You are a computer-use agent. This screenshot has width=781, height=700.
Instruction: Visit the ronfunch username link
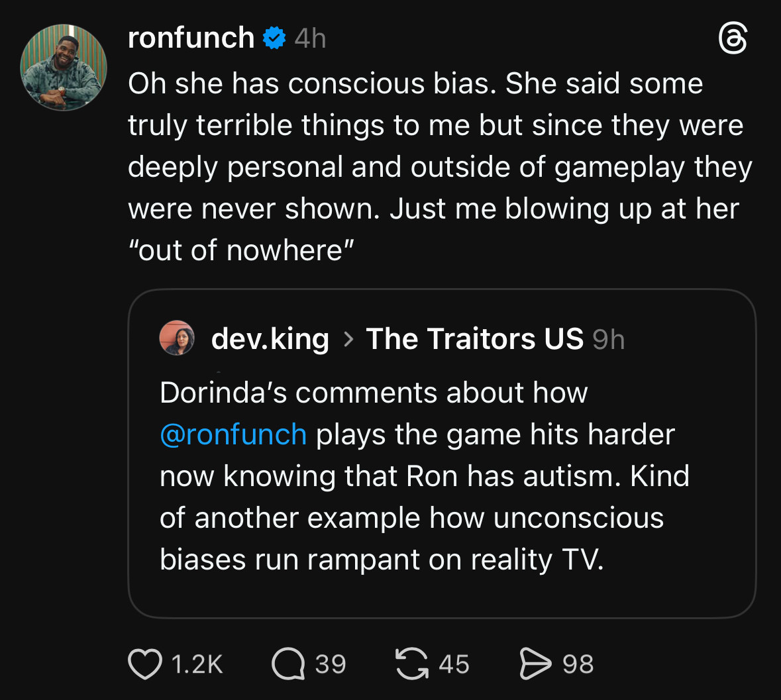pyautogui.click(x=191, y=38)
